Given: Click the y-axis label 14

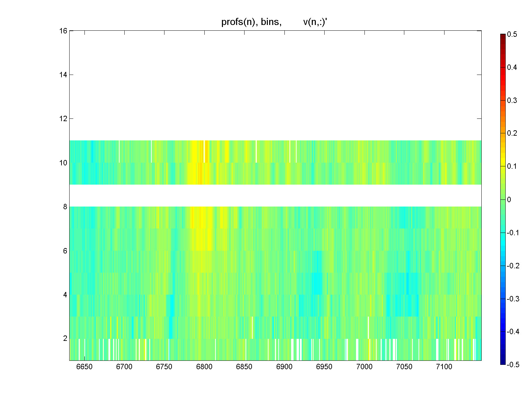Looking at the screenshot, I should coord(63,75).
